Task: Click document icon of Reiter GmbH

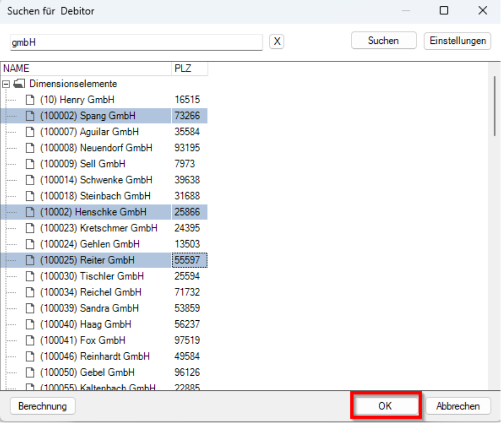Action: (x=30, y=260)
